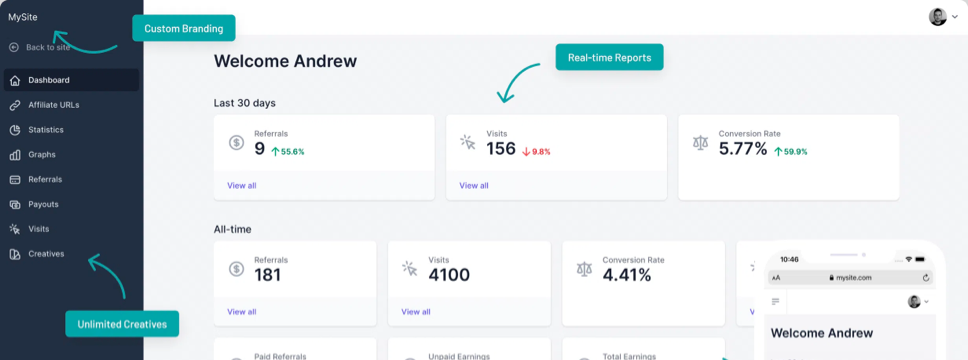Click the Total Earnings card label
The image size is (968, 360).
click(629, 356)
